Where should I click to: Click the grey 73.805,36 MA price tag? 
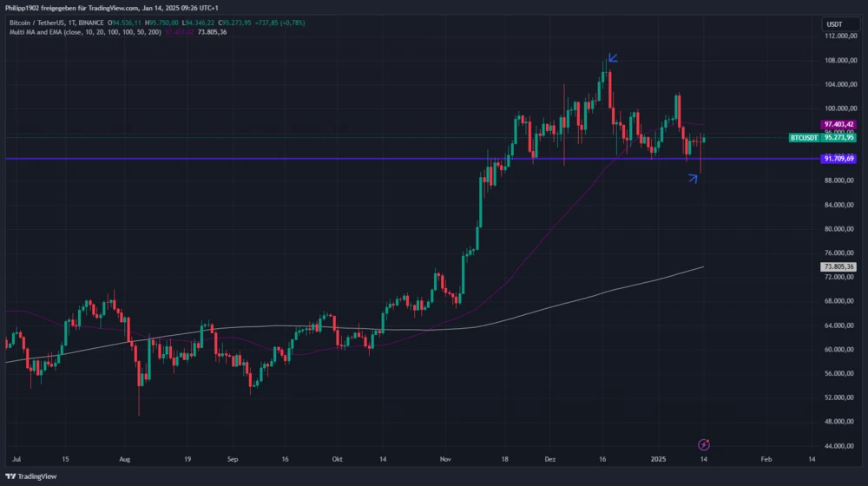pyautogui.click(x=838, y=266)
